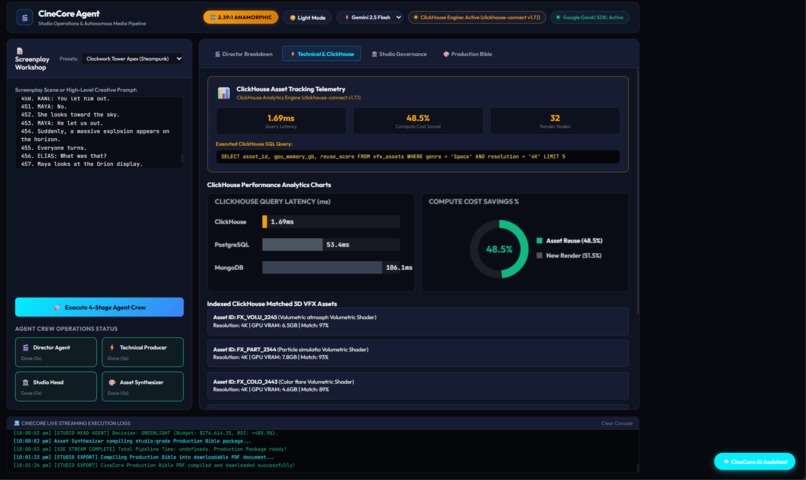This screenshot has width=806, height=480.
Task: Click the Production Bible tab icon
Action: [x=446, y=54]
